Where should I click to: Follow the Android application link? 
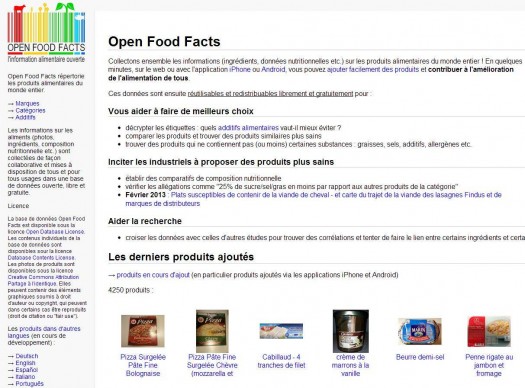point(273,70)
